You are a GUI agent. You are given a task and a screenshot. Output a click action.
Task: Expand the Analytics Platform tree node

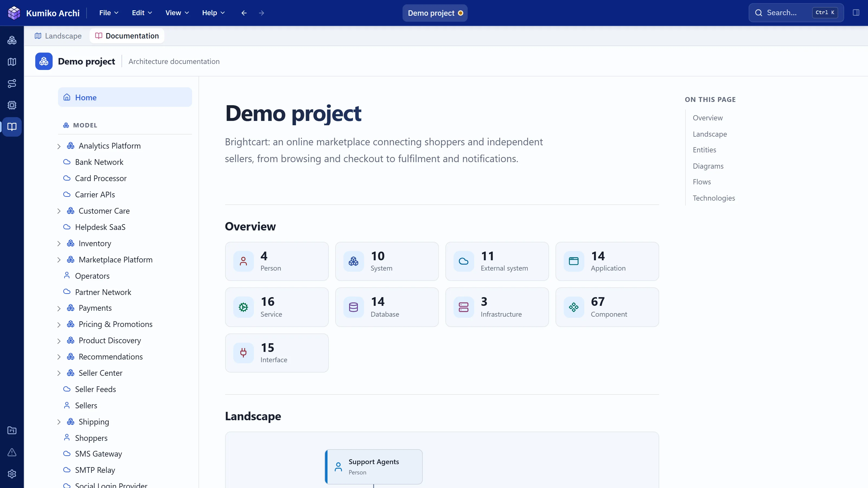59,146
